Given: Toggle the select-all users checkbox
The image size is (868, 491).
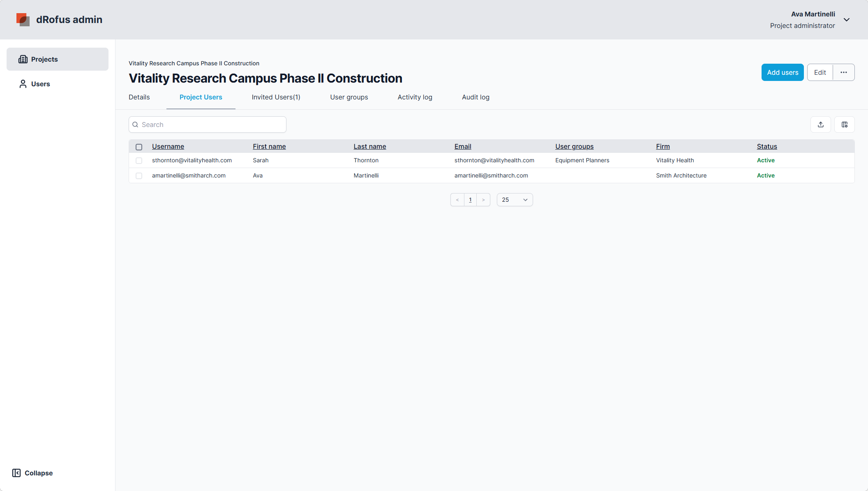Looking at the screenshot, I should click(139, 147).
